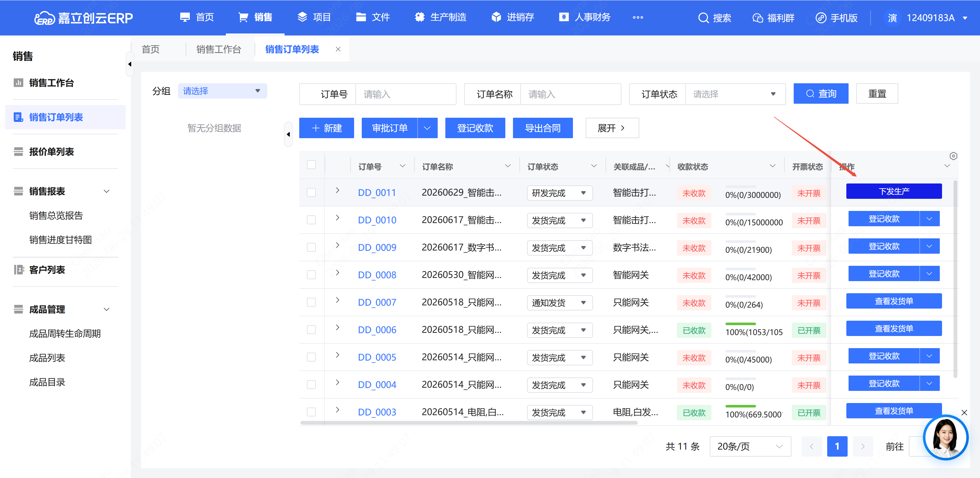Open 成品目录 in sidebar
The image size is (980, 478).
pos(47,382)
